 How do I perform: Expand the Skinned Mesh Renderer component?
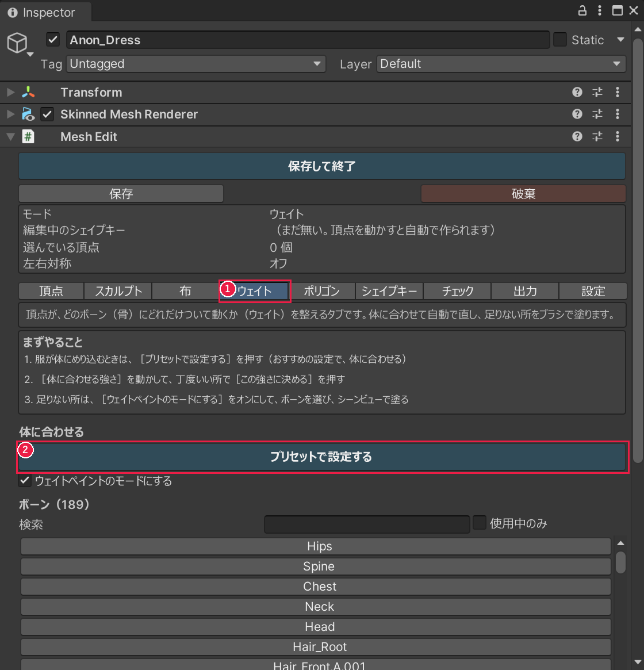[11, 114]
